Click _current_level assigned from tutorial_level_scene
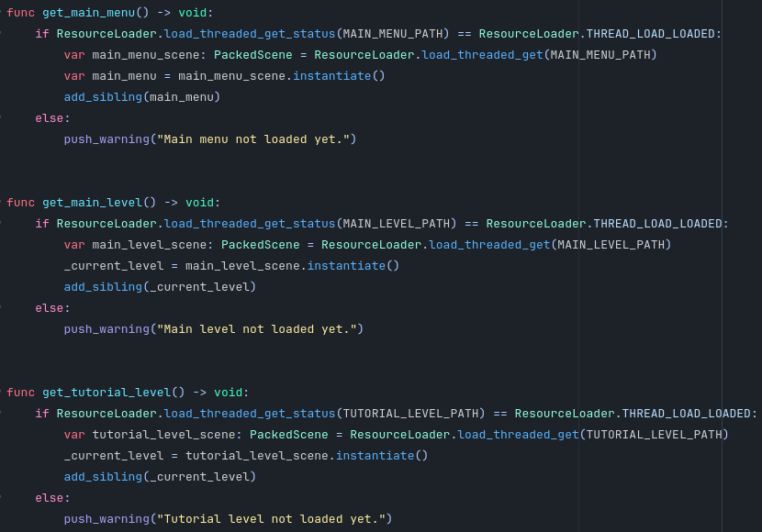Viewport: 762px width, 532px height. [114, 455]
